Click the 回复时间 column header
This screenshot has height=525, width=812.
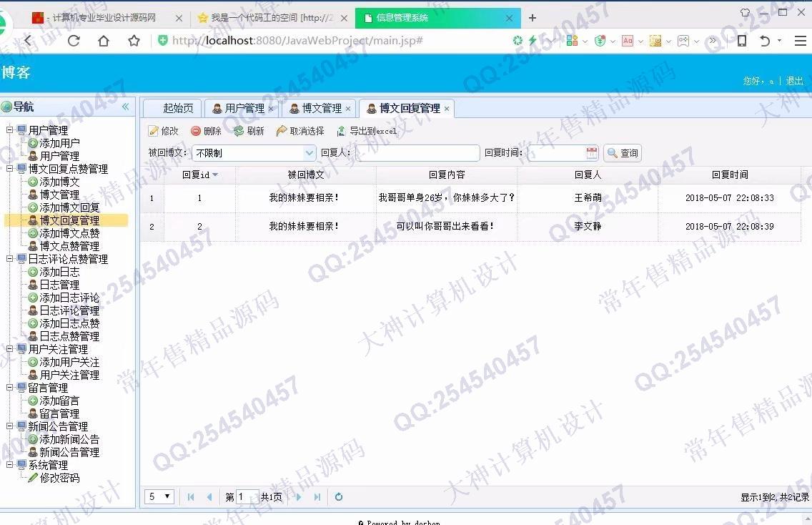(729, 175)
